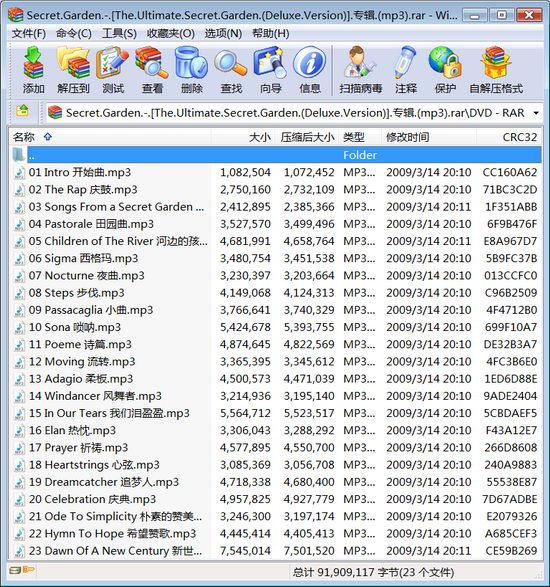Screen dimensions: 550x587
Task: Click the key icon in the status bar
Action: (x=28, y=570)
